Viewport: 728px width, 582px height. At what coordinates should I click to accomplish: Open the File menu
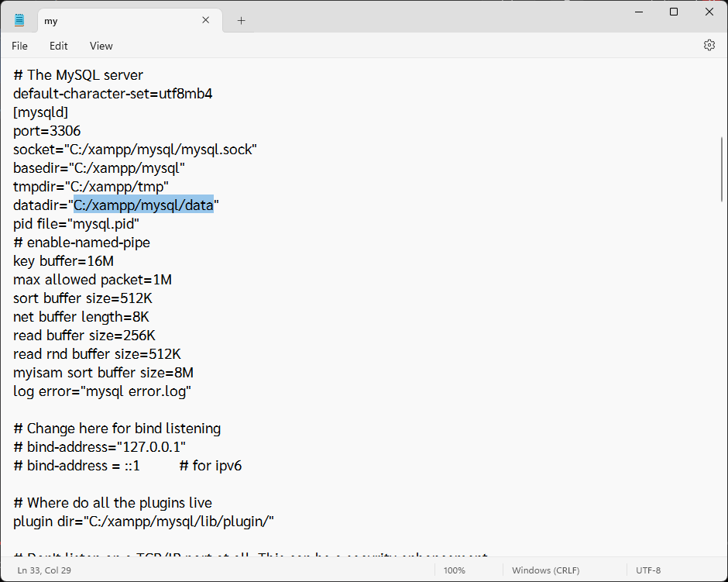click(19, 46)
